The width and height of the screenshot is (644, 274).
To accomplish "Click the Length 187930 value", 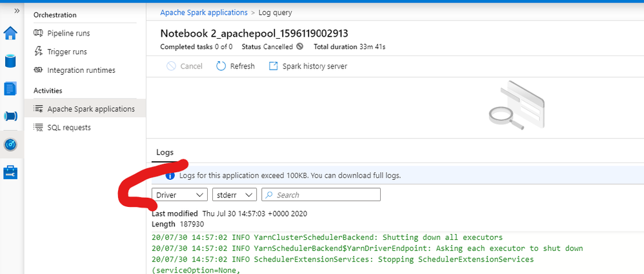I will coord(192,224).
